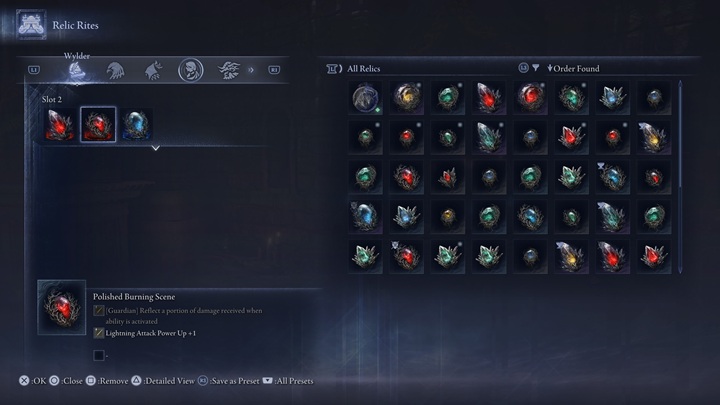The image size is (720, 405).
Task: Select the first relic thumbnail in grid
Action: pos(365,97)
